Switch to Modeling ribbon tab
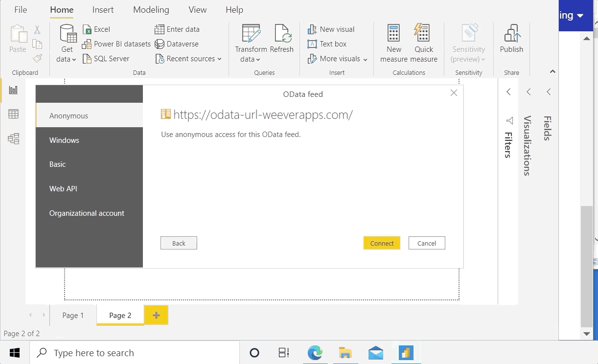Viewport: 598px width, 364px height. pyautogui.click(x=151, y=10)
